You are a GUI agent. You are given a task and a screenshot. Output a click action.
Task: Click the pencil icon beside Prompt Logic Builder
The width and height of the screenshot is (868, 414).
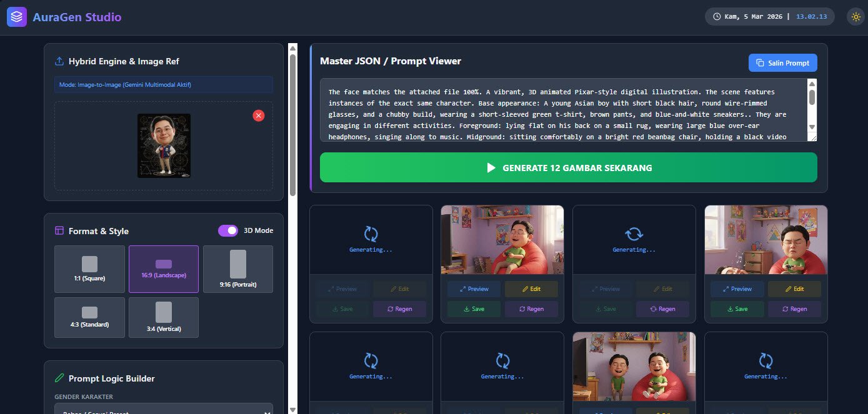pyautogui.click(x=59, y=378)
